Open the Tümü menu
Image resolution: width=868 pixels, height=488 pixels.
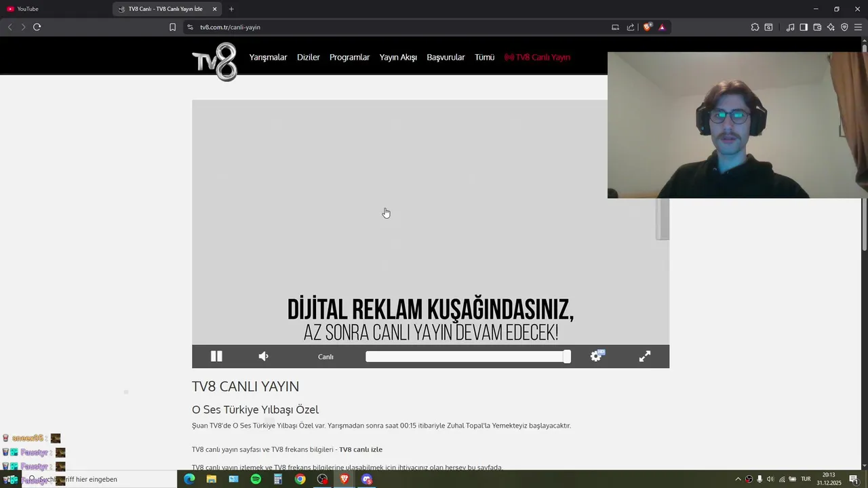pyautogui.click(x=484, y=58)
